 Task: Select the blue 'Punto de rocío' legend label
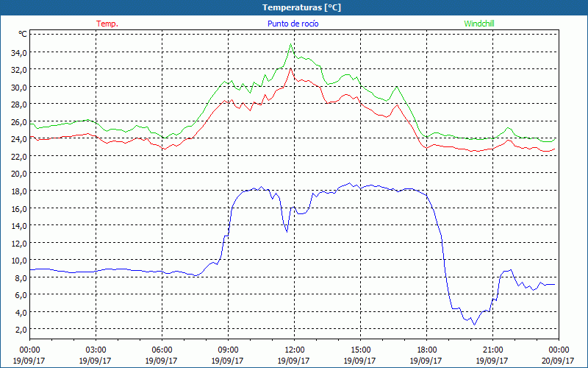[x=293, y=24]
